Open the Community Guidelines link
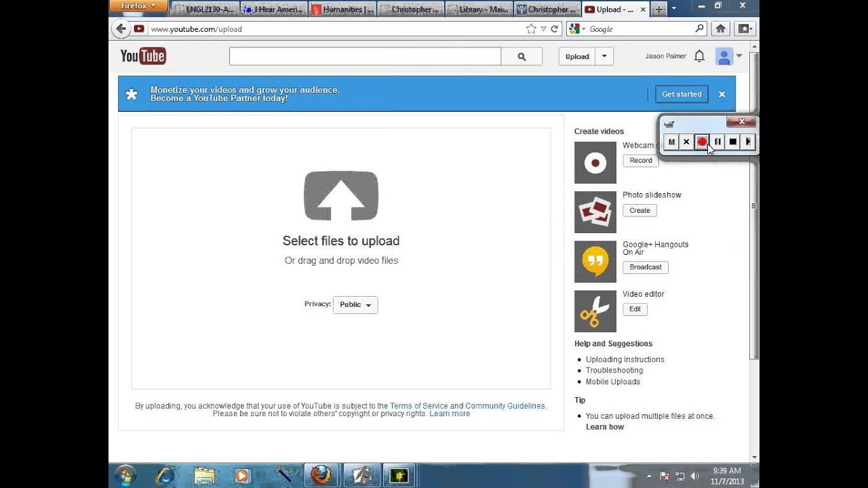Viewport: 868px width, 488px height. [505, 406]
